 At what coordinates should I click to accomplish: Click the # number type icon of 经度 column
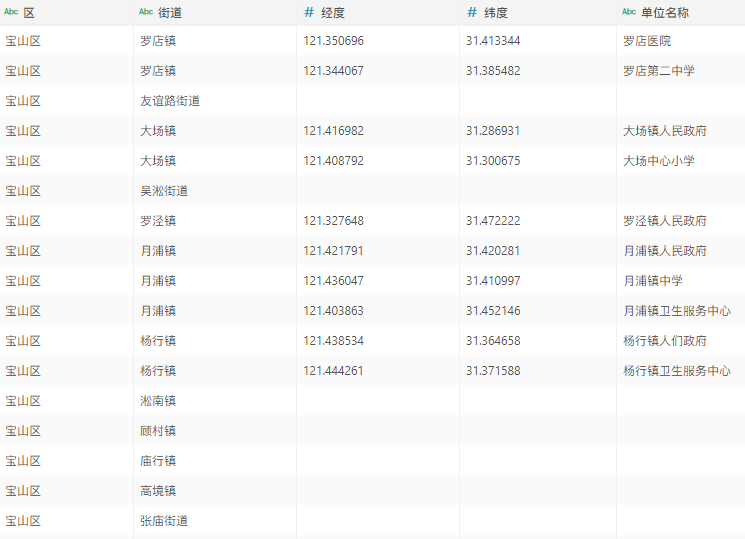click(x=309, y=12)
